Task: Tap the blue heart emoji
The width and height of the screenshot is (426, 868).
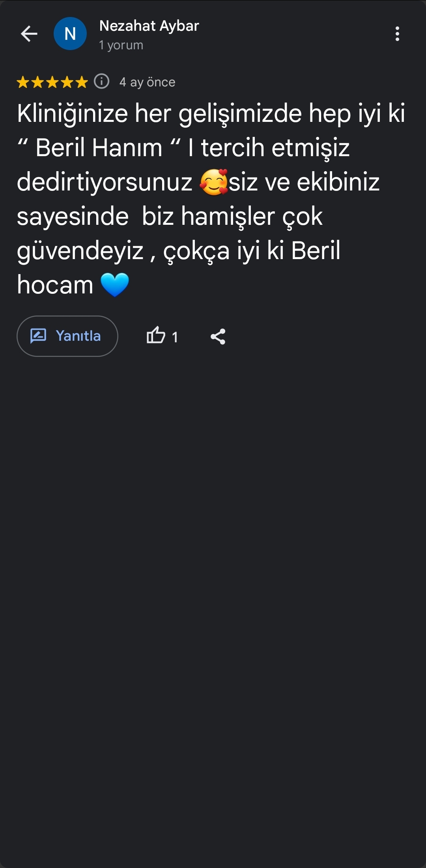Action: pyautogui.click(x=115, y=285)
